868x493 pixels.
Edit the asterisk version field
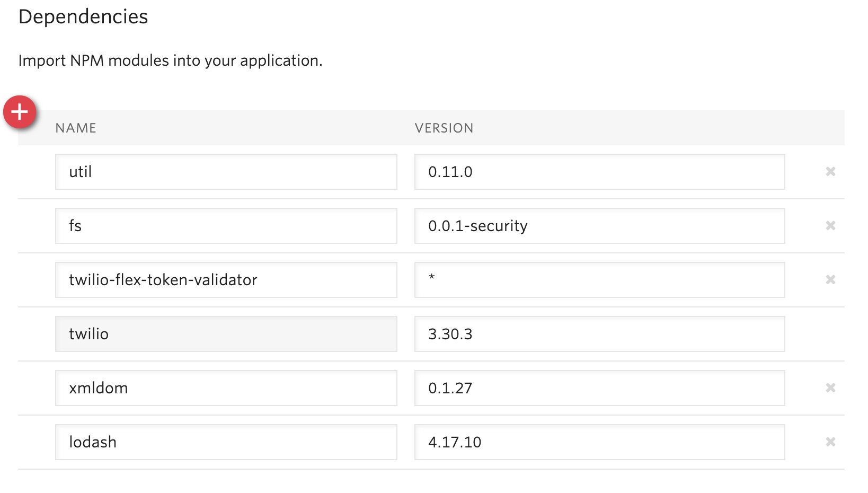tap(600, 280)
